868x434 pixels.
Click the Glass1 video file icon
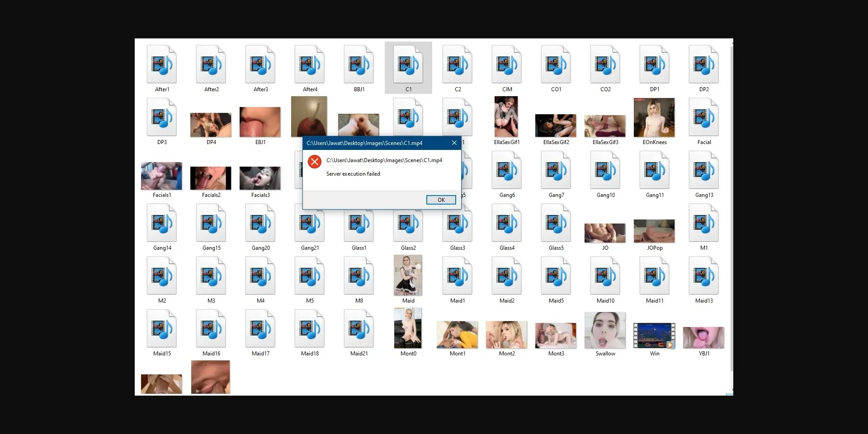tap(359, 224)
